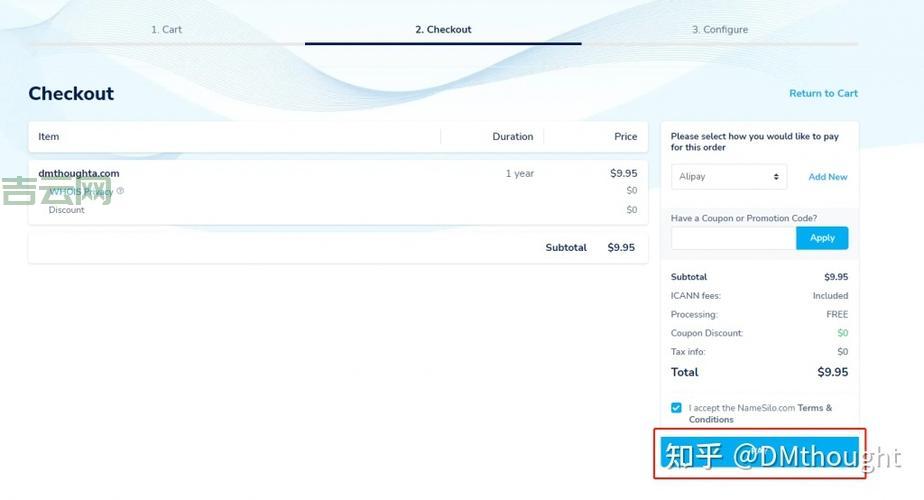Viewport: 924px width, 500px height.
Task: Click the Return to Cart link
Action: point(823,94)
